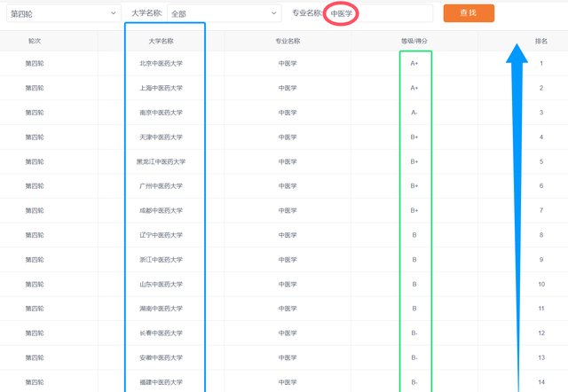This screenshot has width=568, height=392.
Task: Click the 等级/得分 column header
Action: [414, 41]
